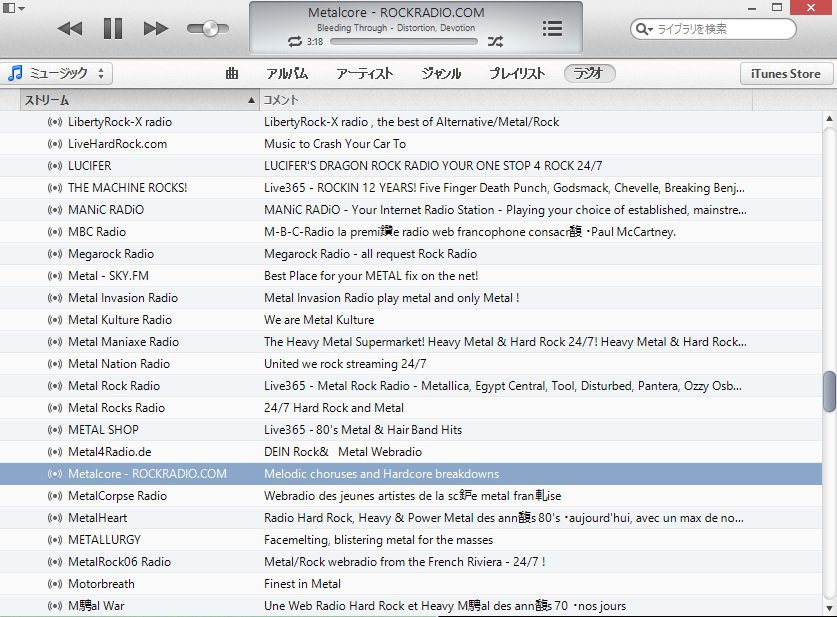Toggle the shuffle icon in the display
This screenshot has height=617, width=837.
tap(495, 42)
